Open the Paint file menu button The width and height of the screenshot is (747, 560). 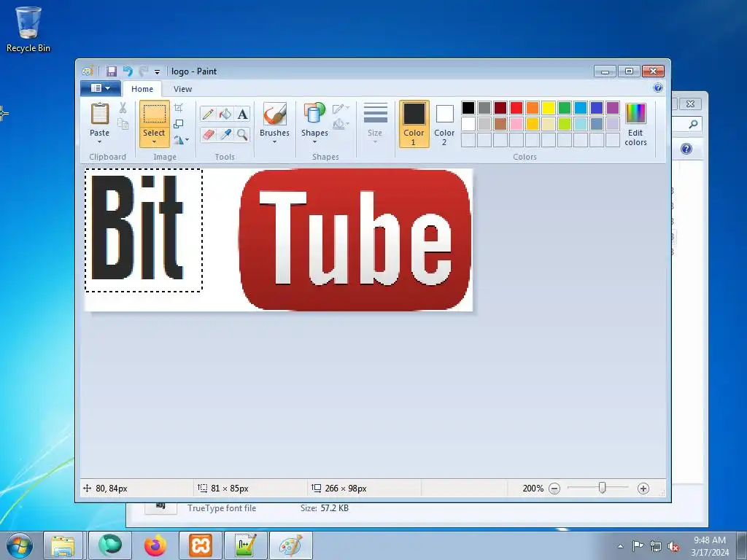coord(99,88)
